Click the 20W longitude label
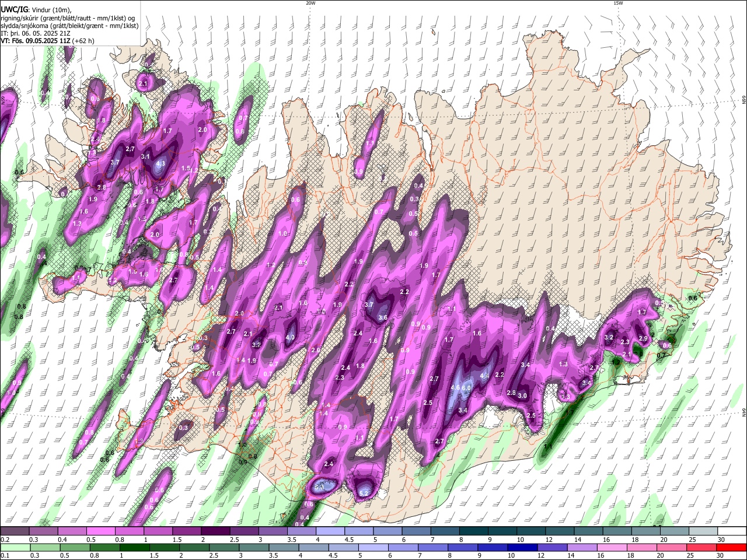Viewport: 747px width, 560px height. (311, 3)
